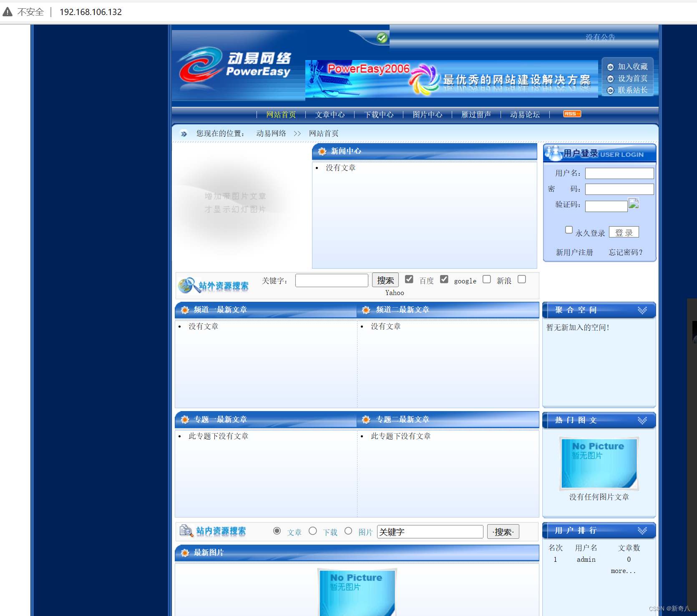The width and height of the screenshot is (697, 616).
Task: Click the 站内资源搜索 document magnifier icon
Action: (186, 531)
